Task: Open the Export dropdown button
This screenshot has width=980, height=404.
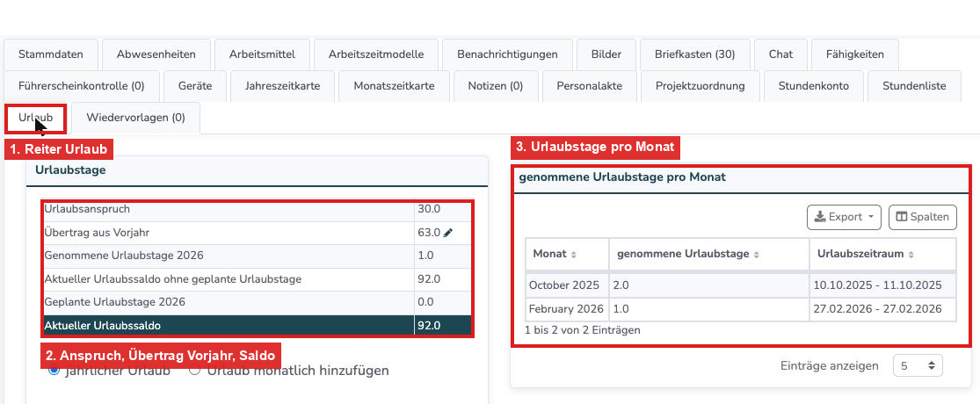Action: pos(844,217)
